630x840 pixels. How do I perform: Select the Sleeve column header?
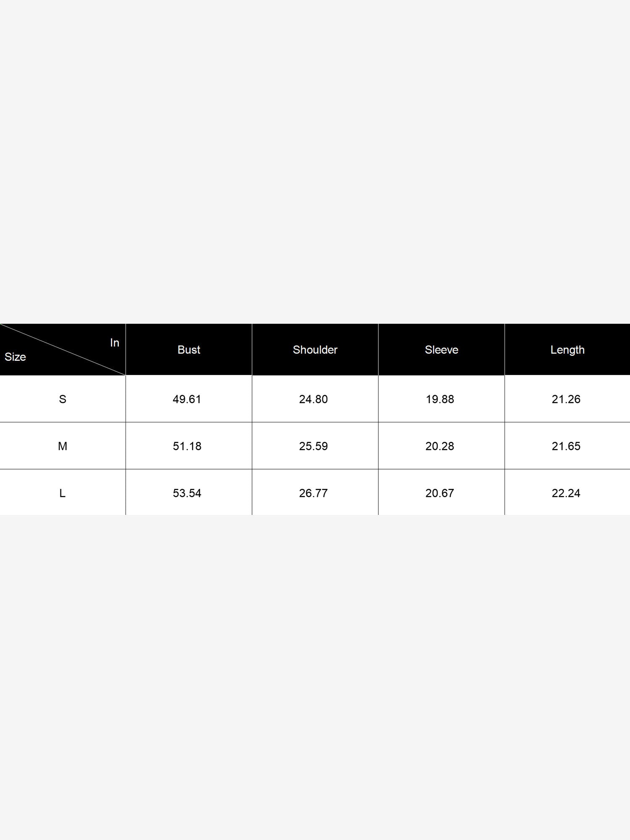(x=441, y=350)
